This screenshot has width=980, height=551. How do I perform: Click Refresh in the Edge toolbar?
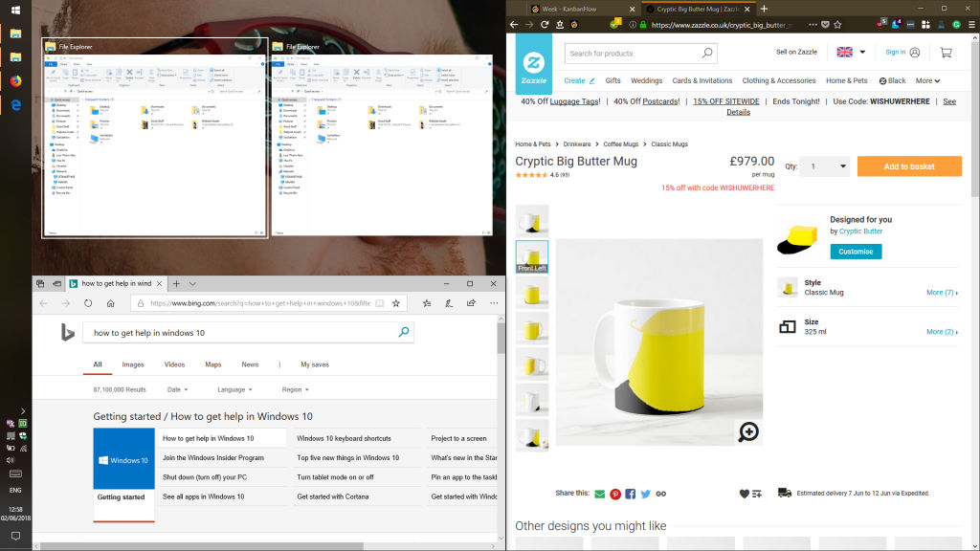[x=88, y=303]
